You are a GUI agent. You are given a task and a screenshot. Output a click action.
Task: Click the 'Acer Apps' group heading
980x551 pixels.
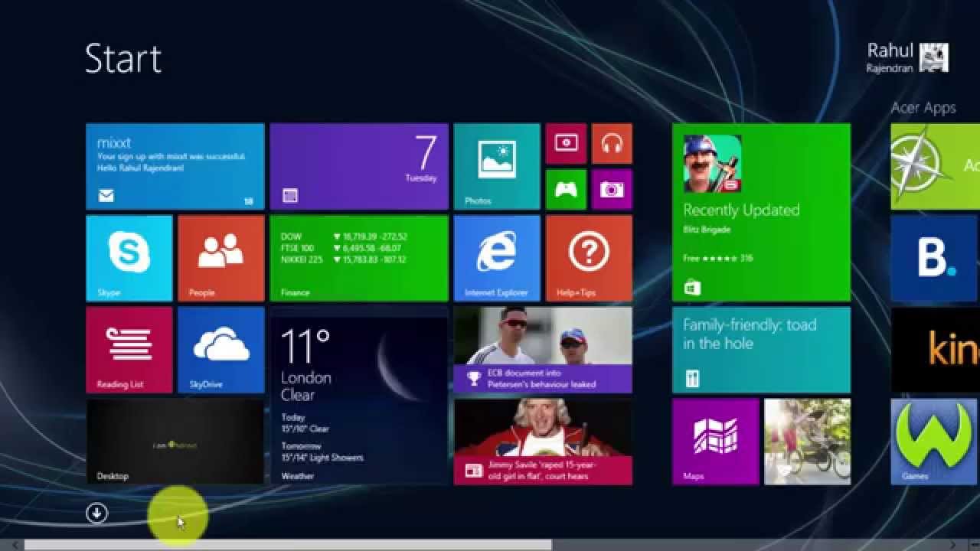[x=923, y=108]
